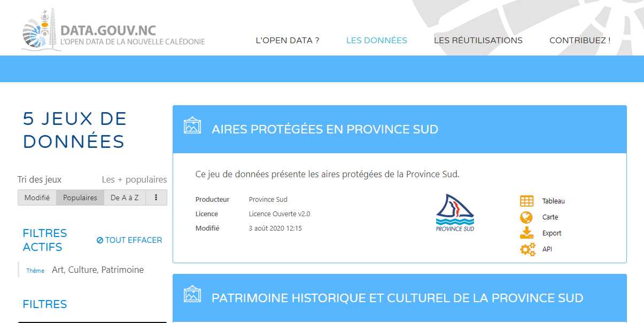Click the FILTRES heading

coord(45,304)
